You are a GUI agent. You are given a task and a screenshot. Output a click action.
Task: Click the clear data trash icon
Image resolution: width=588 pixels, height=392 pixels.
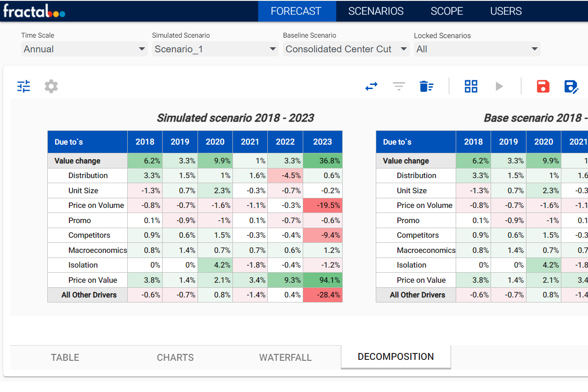pyautogui.click(x=426, y=86)
